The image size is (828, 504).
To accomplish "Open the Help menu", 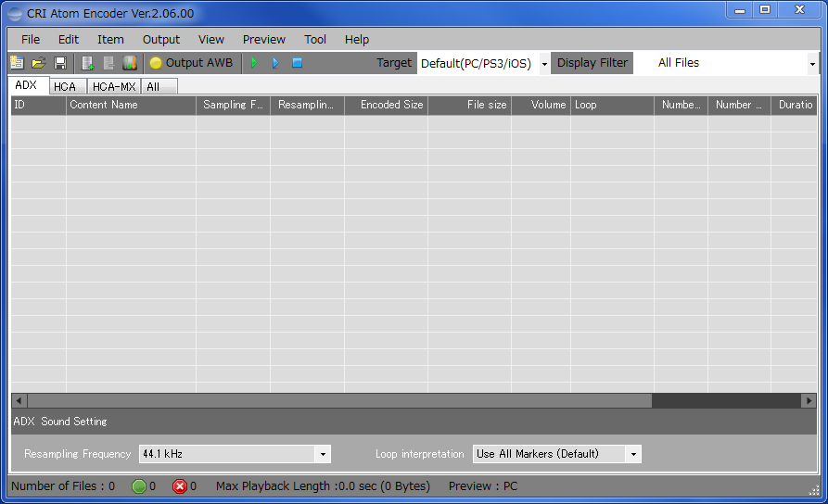I will click(x=357, y=40).
